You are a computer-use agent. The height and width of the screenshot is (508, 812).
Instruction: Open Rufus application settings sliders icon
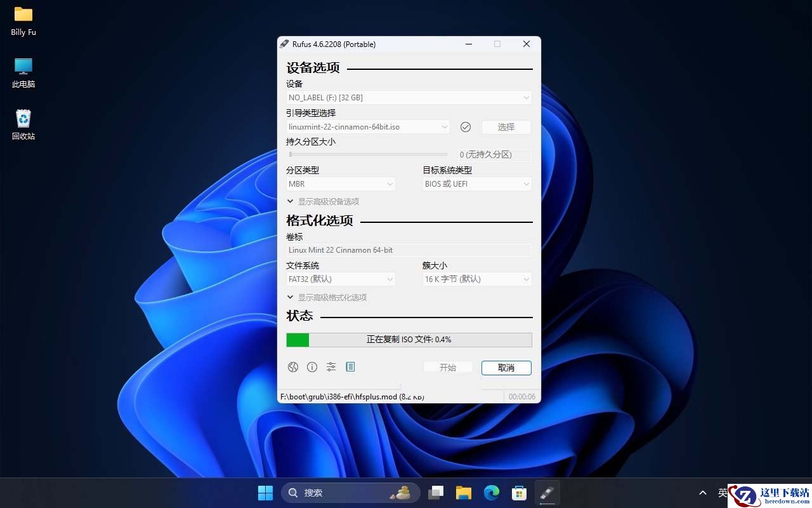(x=331, y=367)
